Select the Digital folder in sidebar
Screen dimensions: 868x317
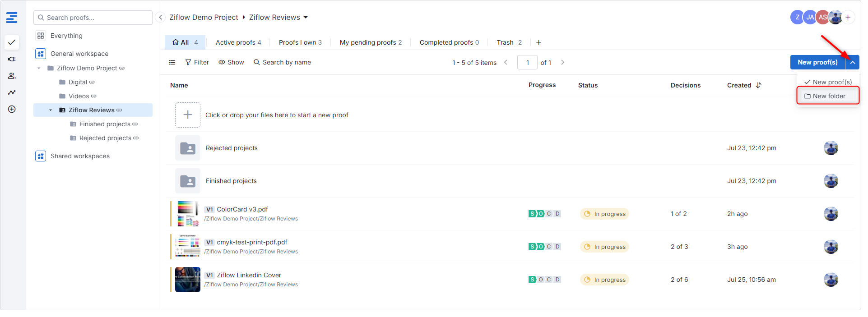pyautogui.click(x=78, y=82)
